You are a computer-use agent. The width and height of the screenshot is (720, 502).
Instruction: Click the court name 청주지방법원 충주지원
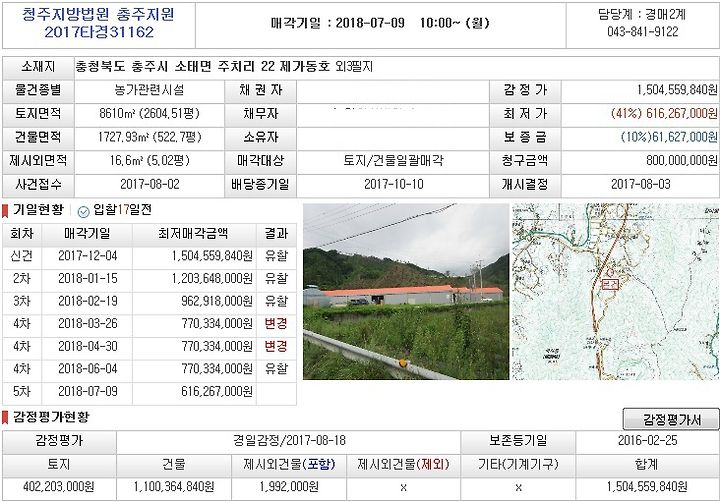99,14
